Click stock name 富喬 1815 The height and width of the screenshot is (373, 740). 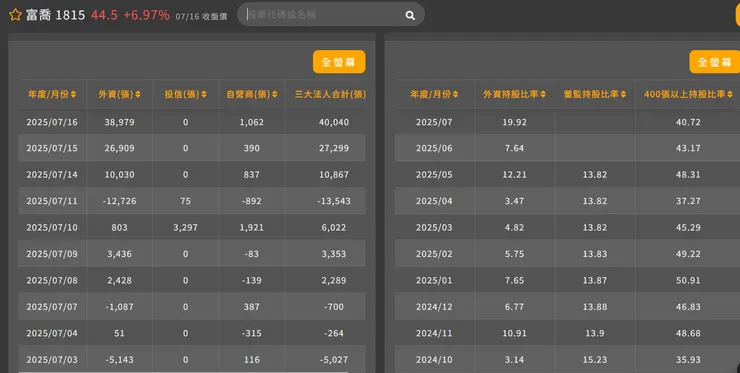click(x=55, y=15)
